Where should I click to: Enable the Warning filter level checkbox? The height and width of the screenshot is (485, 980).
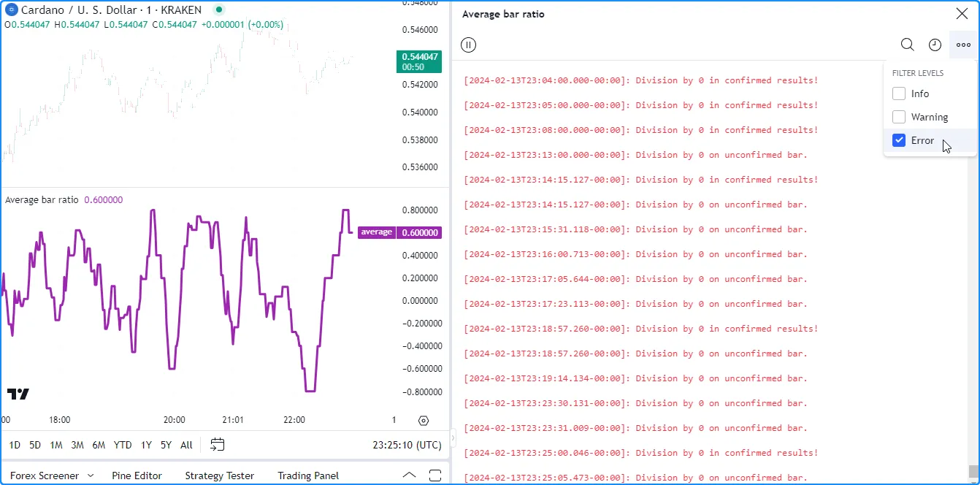899,117
